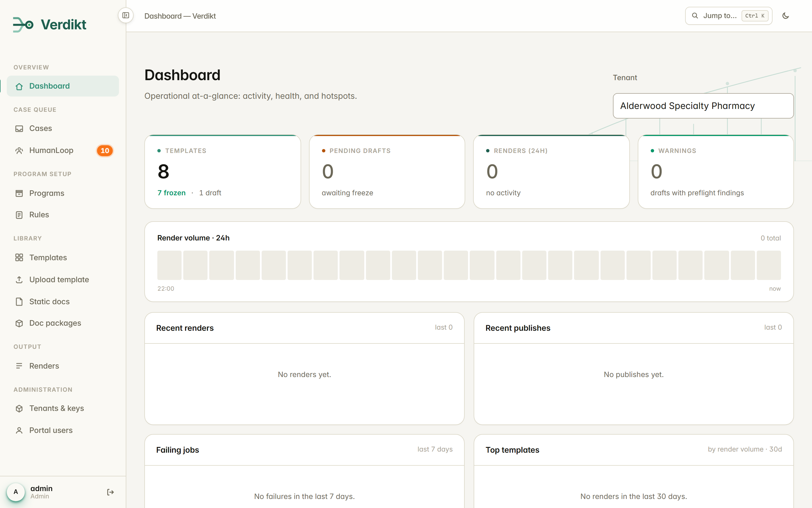
Task: Click the Ctrl K shortcut badge
Action: pos(754,16)
